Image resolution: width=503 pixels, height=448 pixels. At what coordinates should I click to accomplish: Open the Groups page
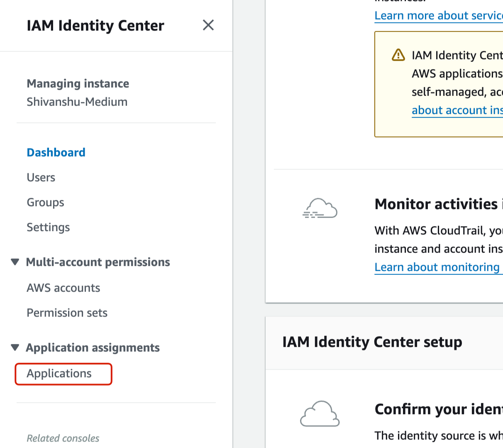(x=46, y=202)
